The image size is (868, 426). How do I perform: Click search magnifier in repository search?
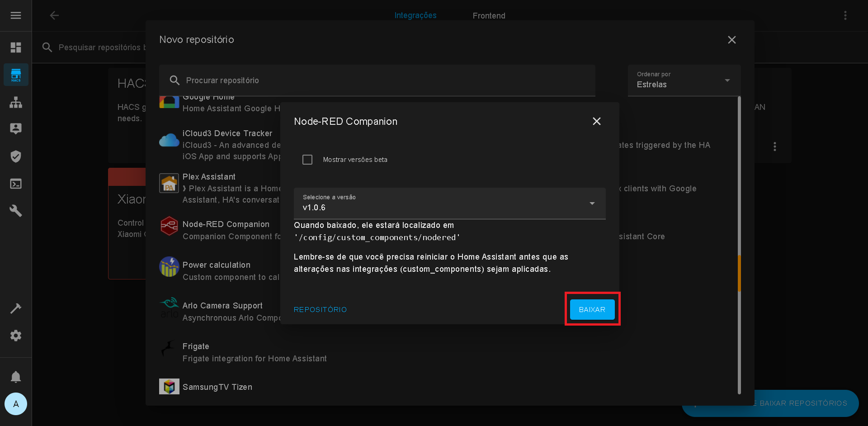click(175, 80)
